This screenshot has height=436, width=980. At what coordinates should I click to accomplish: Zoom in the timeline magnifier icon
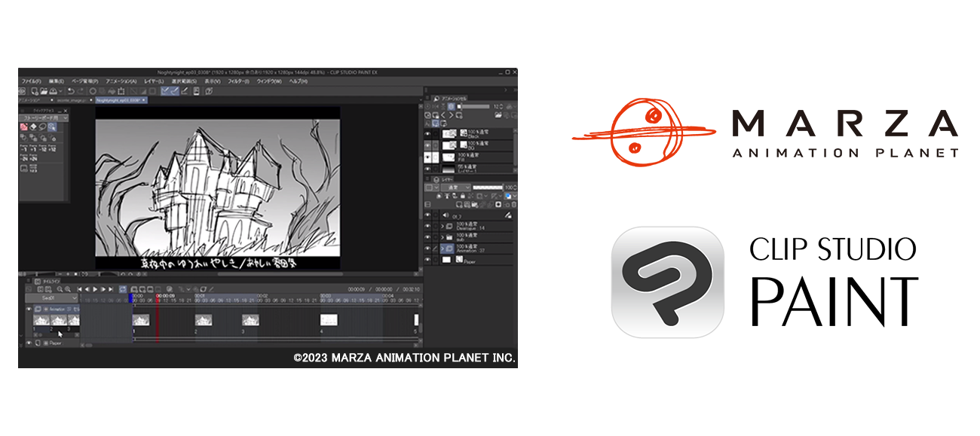click(x=68, y=289)
